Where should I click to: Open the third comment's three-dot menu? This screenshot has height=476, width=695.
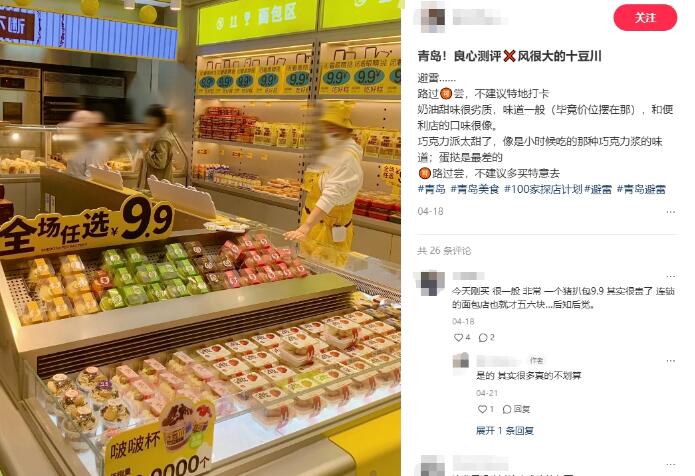[x=671, y=464]
